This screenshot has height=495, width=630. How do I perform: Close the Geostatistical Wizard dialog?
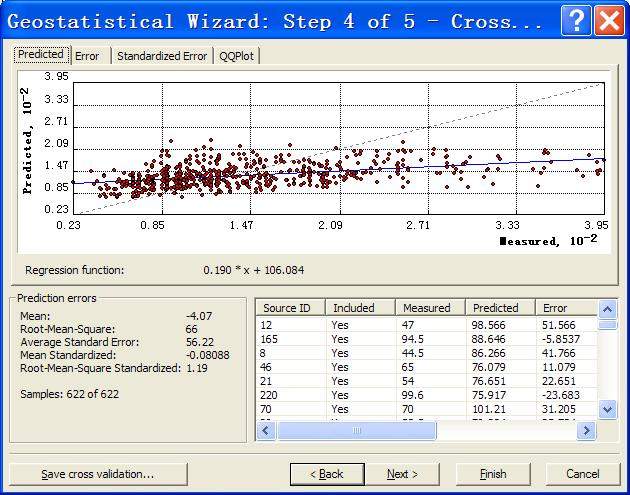609,20
